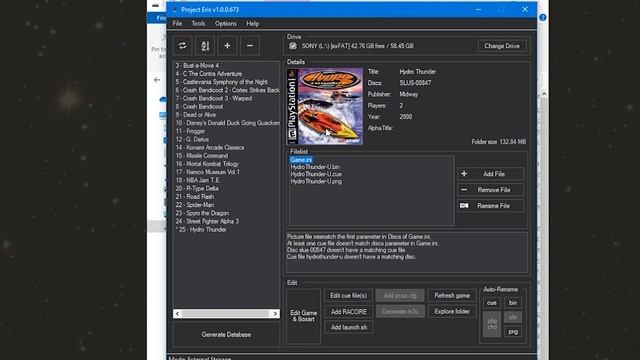Click the drive icon beside SONY drive
640x360 pixels.
pyautogui.click(x=293, y=46)
